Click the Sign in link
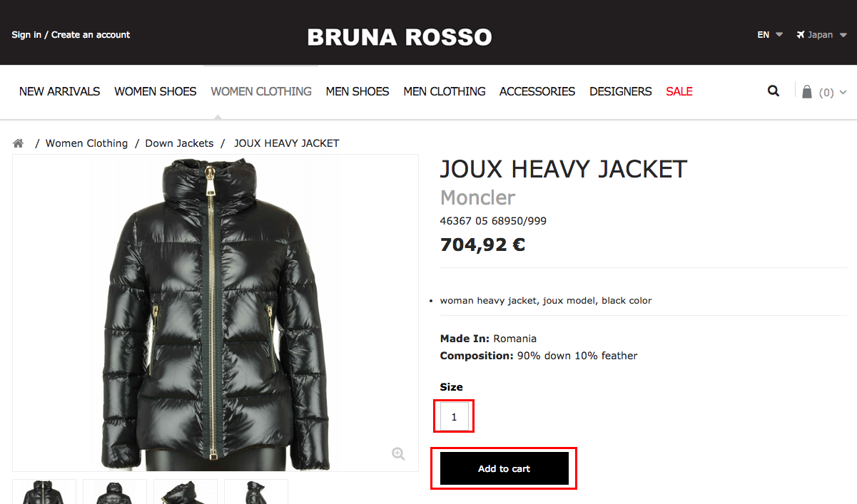 coord(26,34)
